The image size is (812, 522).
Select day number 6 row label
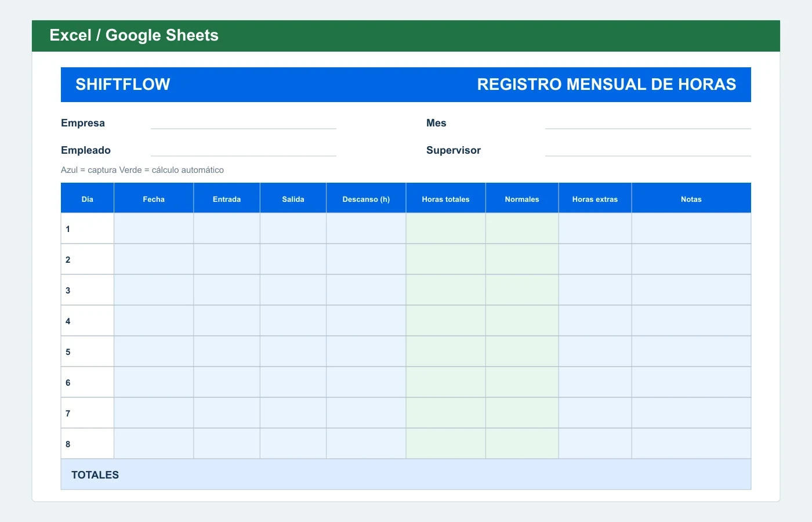tap(88, 382)
